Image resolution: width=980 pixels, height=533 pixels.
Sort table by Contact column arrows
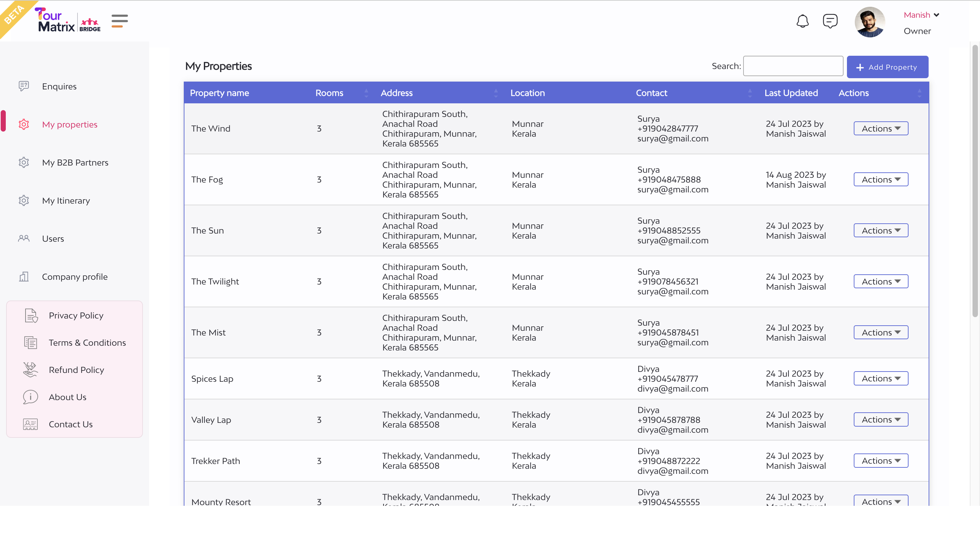click(749, 93)
